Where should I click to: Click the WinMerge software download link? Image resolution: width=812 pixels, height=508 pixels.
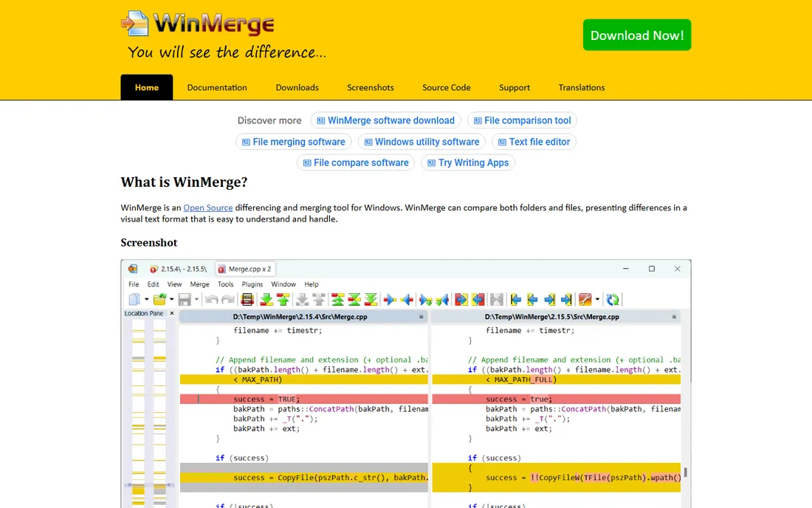coord(385,120)
